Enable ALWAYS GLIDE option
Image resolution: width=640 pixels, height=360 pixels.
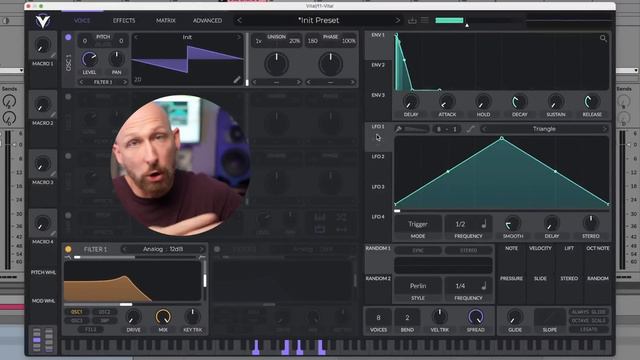point(588,312)
